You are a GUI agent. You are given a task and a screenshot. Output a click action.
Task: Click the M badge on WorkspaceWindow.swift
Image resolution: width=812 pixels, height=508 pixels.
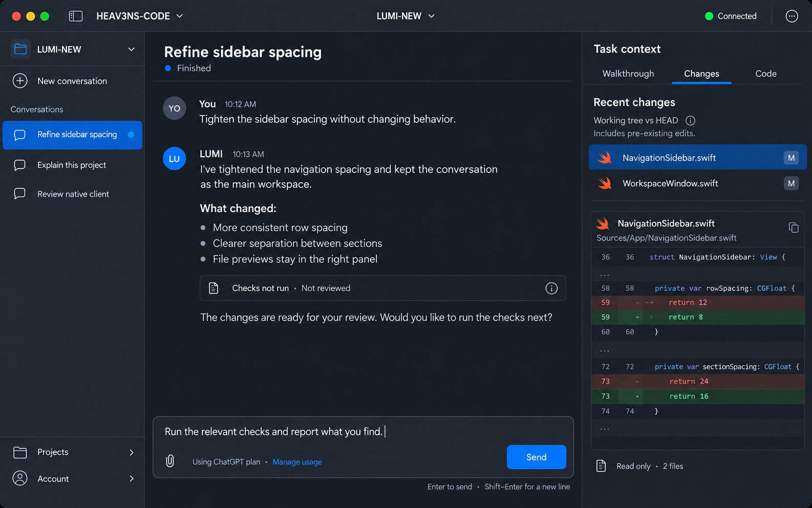click(791, 183)
